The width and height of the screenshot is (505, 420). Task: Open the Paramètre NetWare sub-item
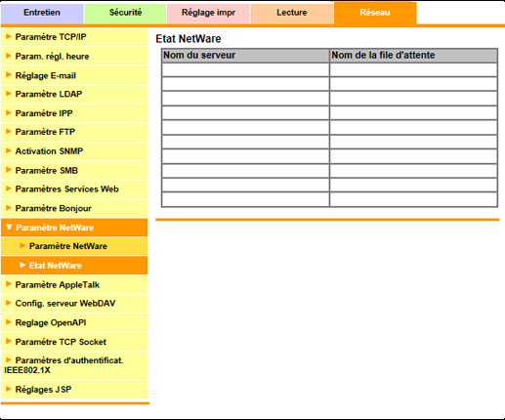(74, 246)
